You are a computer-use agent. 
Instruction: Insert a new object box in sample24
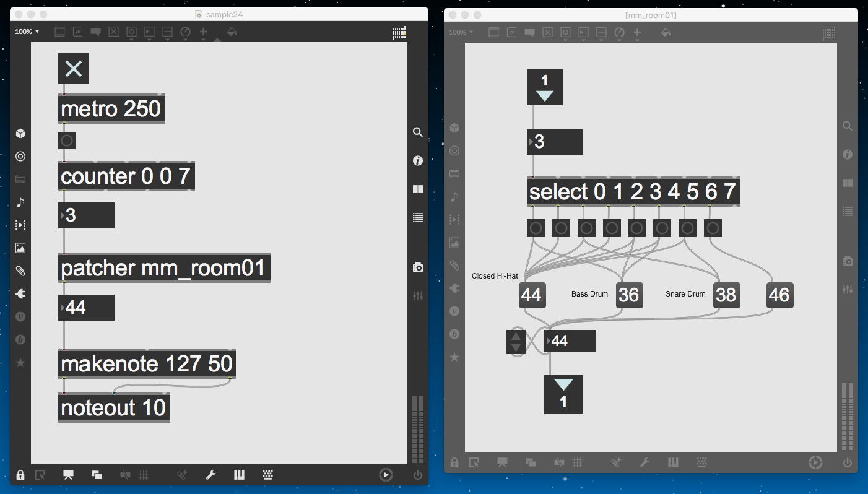tap(60, 32)
